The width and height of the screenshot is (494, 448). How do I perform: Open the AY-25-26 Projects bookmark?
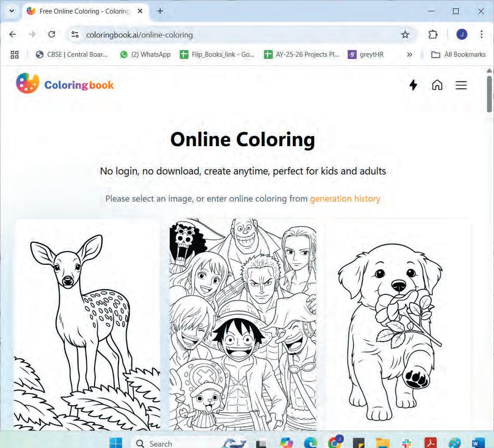tap(302, 55)
